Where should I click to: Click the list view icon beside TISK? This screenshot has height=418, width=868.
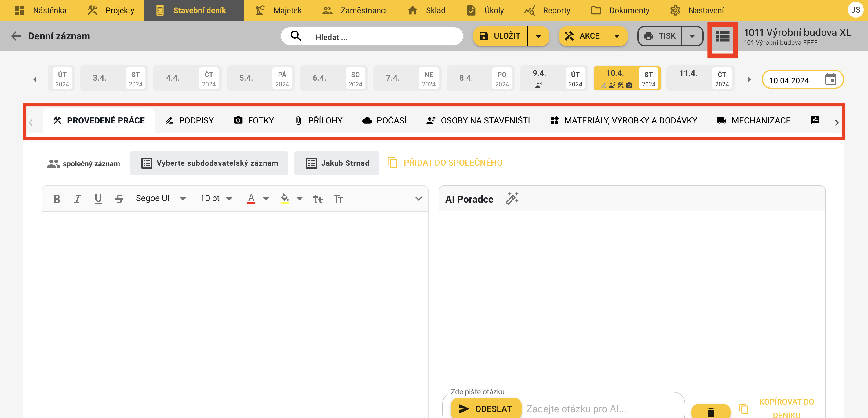tap(722, 36)
